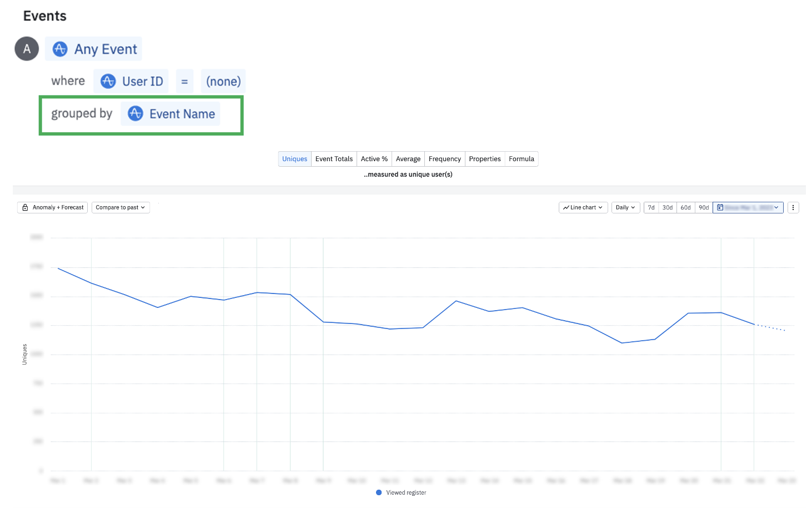This screenshot has width=812, height=508.
Task: Open the custom date range dropdown arrow
Action: [776, 207]
